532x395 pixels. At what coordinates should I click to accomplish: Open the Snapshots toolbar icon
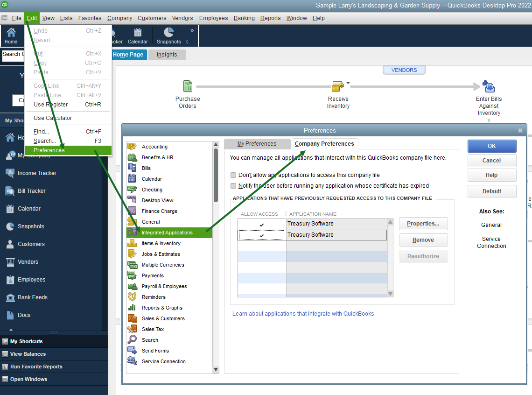(168, 32)
